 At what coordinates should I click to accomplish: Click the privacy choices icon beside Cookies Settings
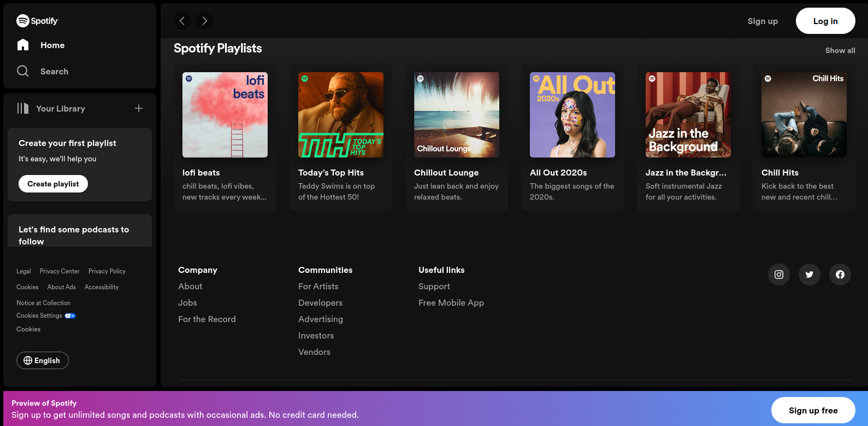coord(70,316)
